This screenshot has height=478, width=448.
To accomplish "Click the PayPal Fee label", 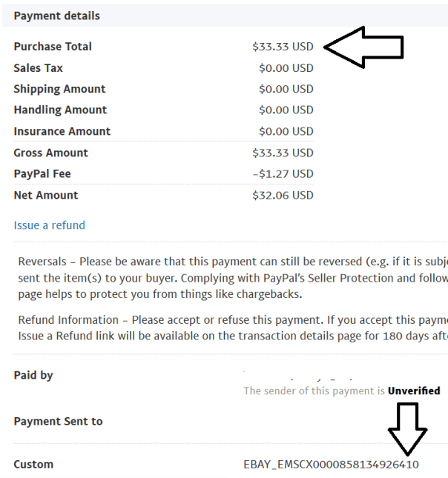I will [x=42, y=174].
